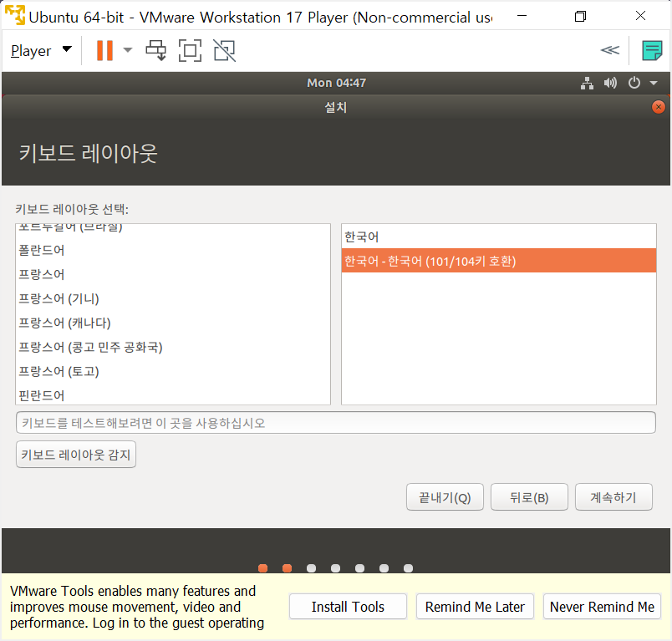Screen dimensions: 672x641
Task: Select 프랑스어 (캐나다) layout
Action: pos(173,323)
